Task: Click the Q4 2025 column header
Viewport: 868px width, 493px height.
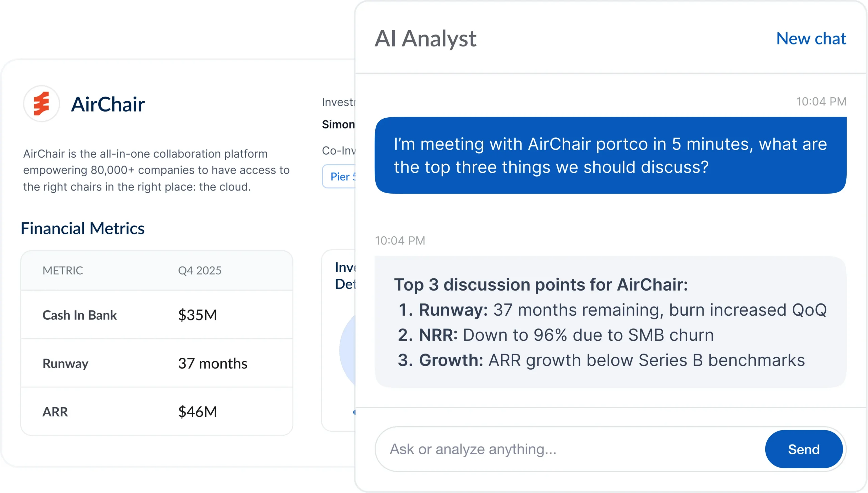Action: (x=199, y=270)
